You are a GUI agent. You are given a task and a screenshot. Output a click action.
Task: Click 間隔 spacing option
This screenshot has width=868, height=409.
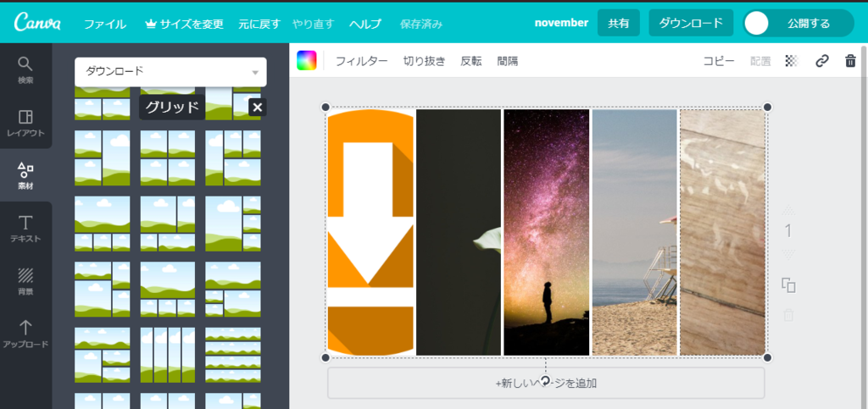508,61
